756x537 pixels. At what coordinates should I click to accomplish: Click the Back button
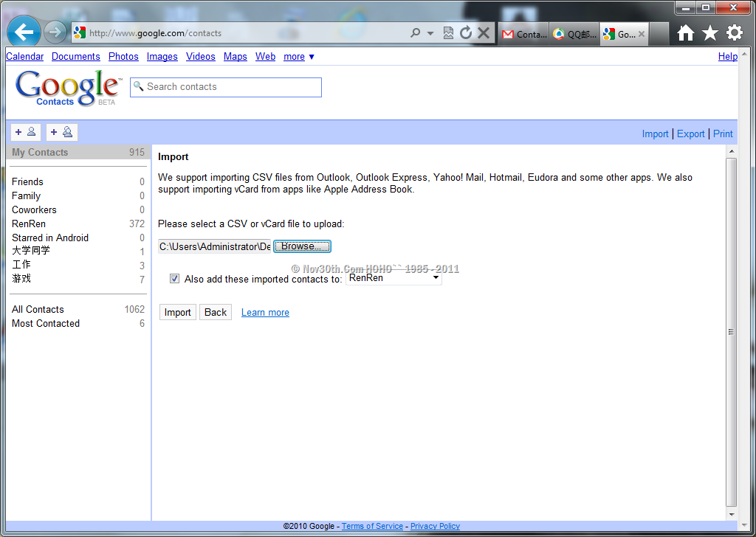click(216, 312)
